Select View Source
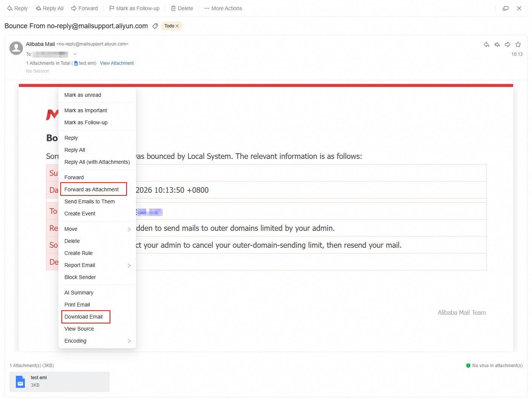Image resolution: width=532 pixels, height=398 pixels. [97, 329]
